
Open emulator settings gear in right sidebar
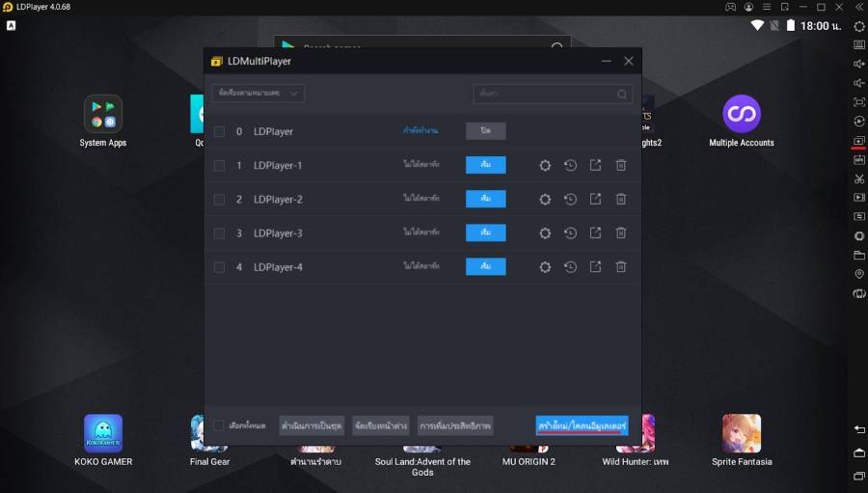859,26
